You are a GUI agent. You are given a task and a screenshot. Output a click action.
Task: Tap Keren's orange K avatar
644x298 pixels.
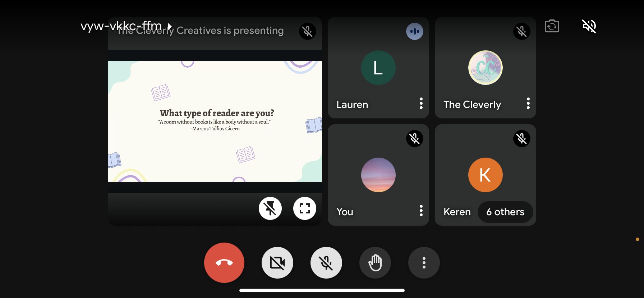486,175
